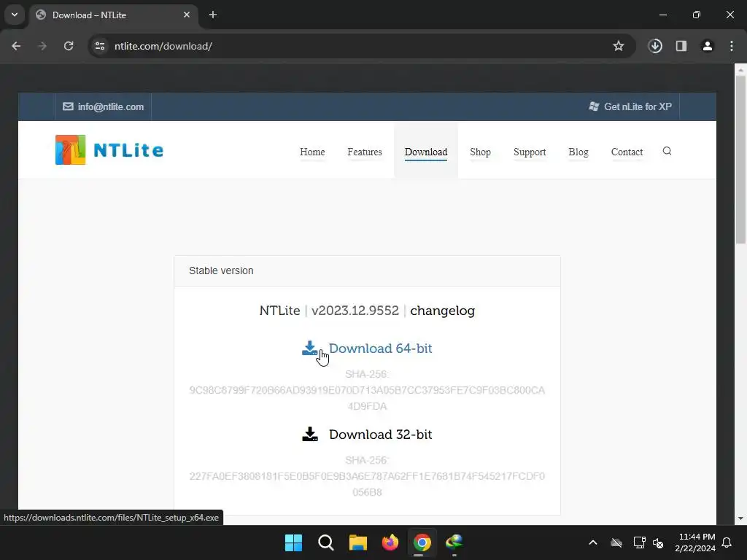Click the back navigation arrow
The width and height of the screenshot is (747, 560).
[16, 46]
